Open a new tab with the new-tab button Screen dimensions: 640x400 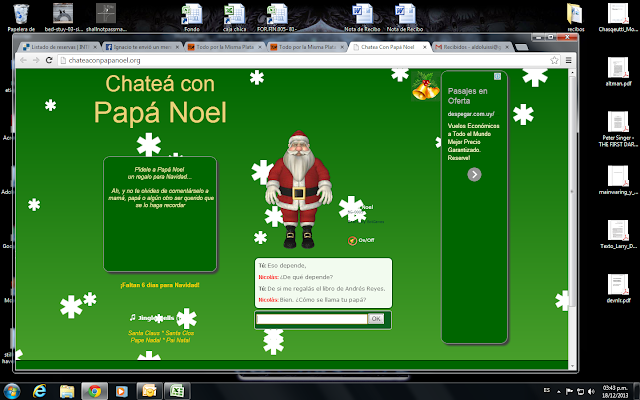521,47
